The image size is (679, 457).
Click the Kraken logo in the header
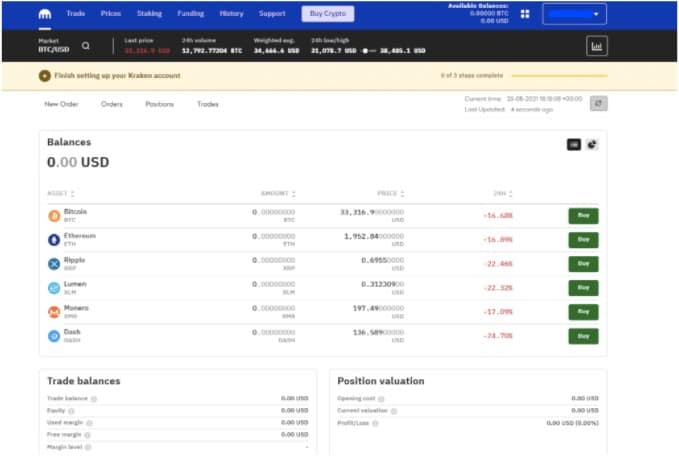click(45, 14)
